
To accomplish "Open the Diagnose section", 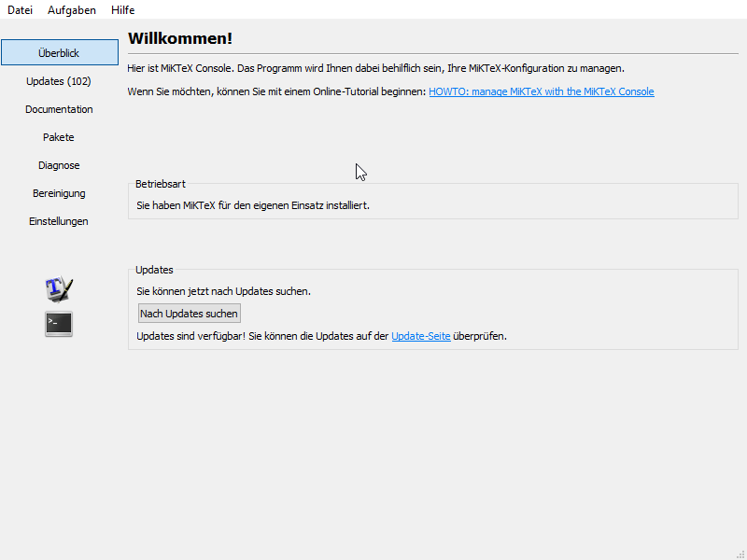I will pos(59,165).
